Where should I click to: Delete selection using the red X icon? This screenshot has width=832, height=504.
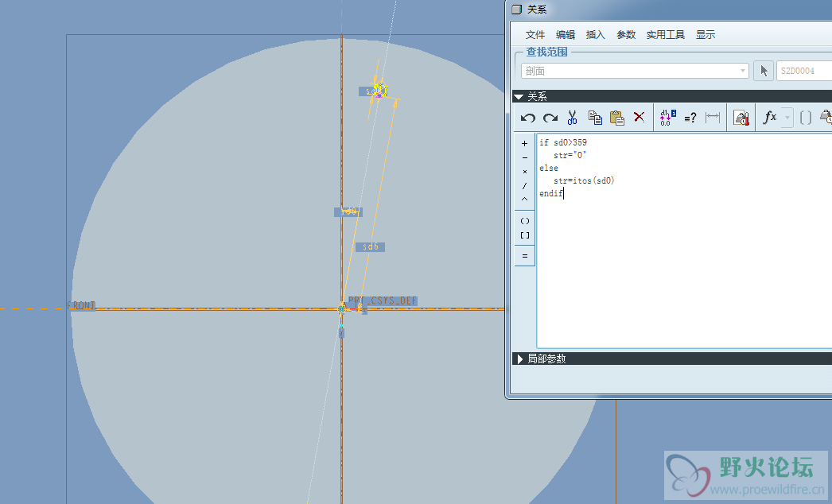tap(639, 117)
